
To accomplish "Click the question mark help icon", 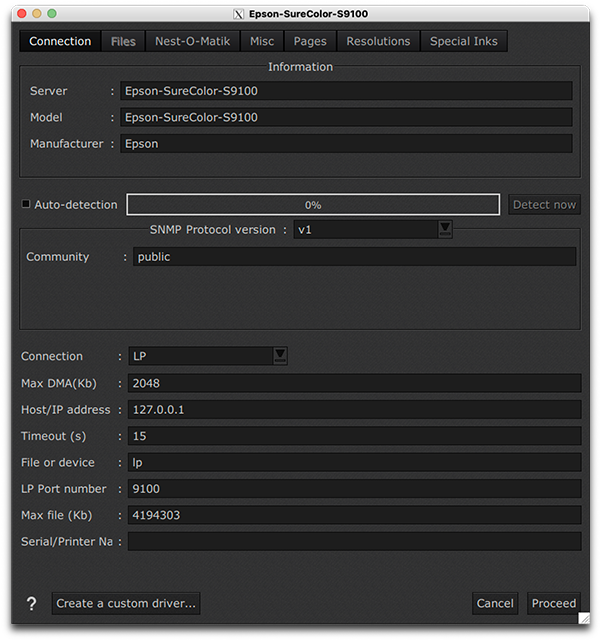I will tap(31, 603).
